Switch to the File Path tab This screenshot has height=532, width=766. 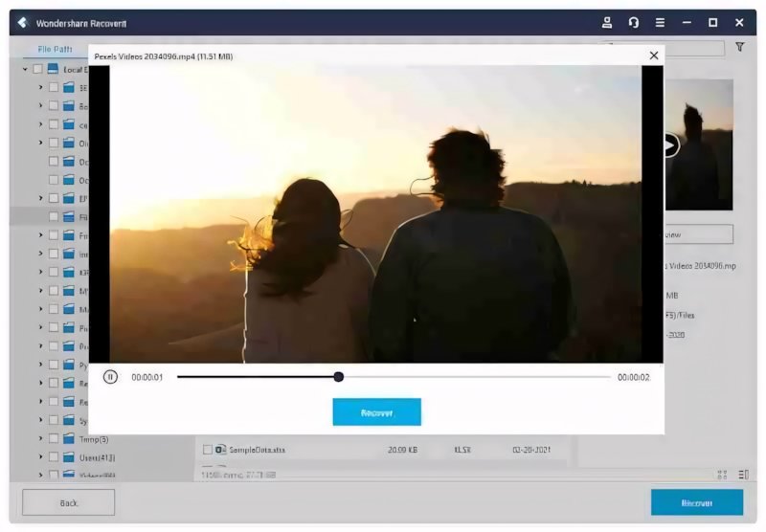pyautogui.click(x=56, y=49)
